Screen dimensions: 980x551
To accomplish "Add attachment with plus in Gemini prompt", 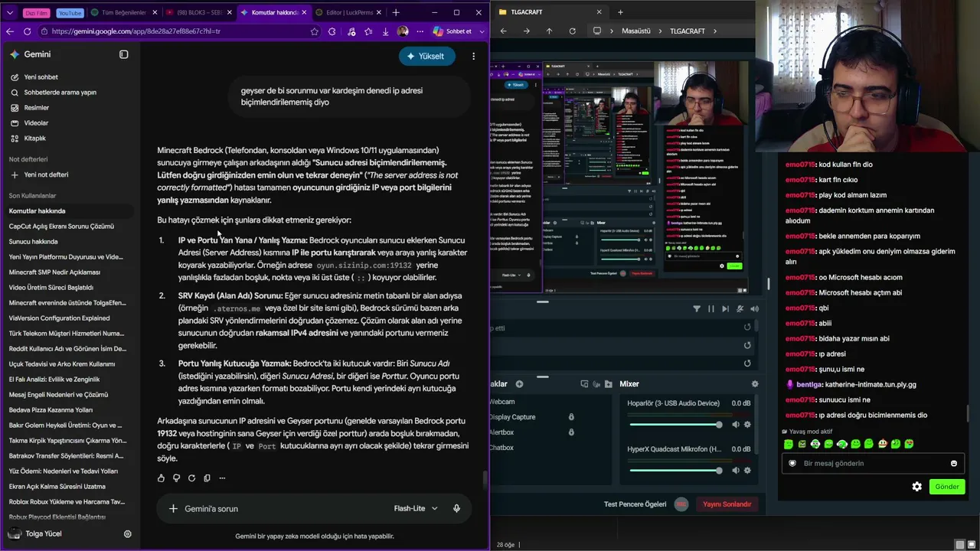I will tap(173, 509).
